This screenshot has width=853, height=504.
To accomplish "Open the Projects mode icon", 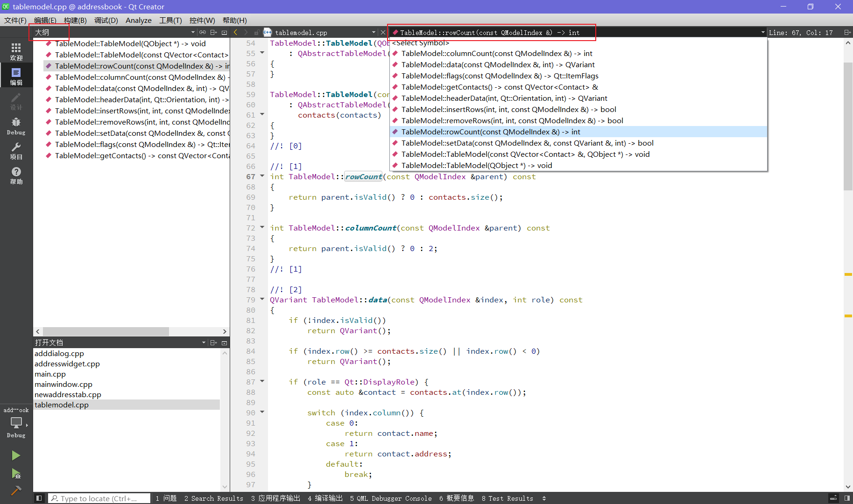I will (16, 151).
